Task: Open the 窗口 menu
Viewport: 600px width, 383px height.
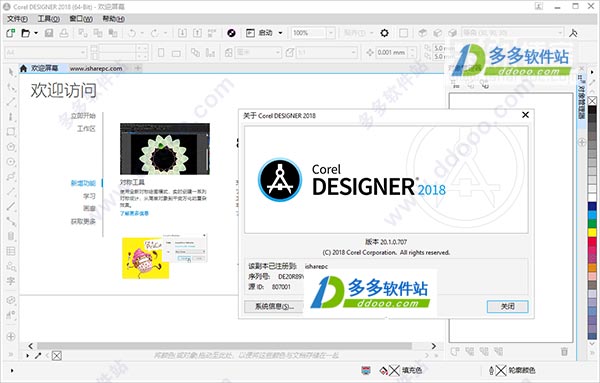Action: click(81, 19)
